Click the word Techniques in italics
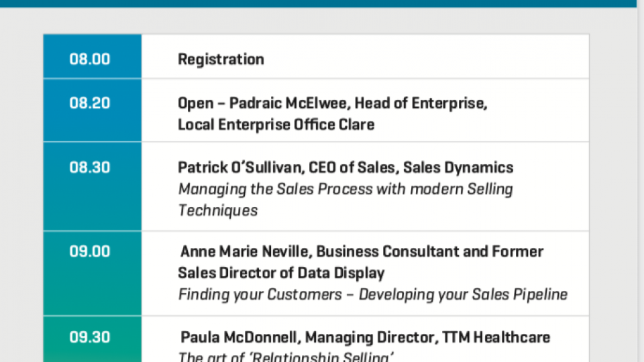644x362 pixels. [x=217, y=210]
